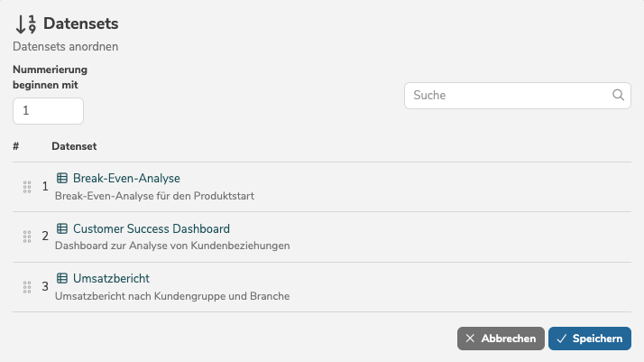Image resolution: width=644 pixels, height=362 pixels.
Task: Click drag handle of Umsatzbericht row
Action: tap(27, 287)
